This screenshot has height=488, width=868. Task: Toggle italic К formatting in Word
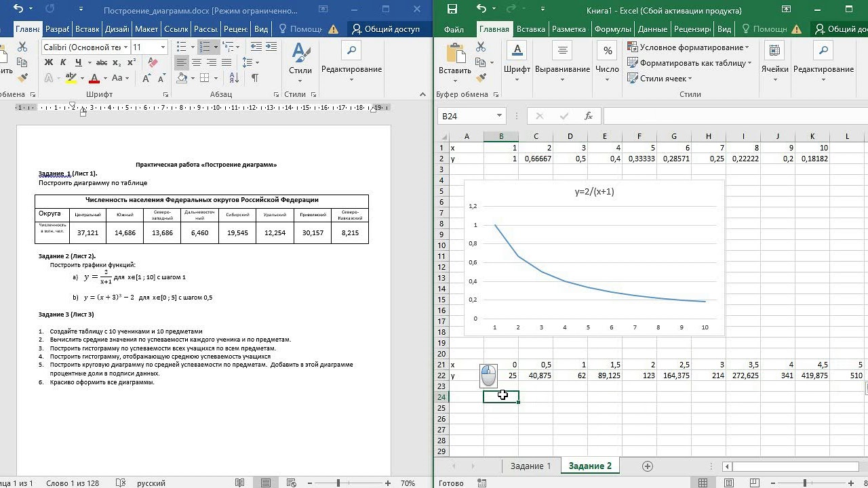tap(63, 62)
